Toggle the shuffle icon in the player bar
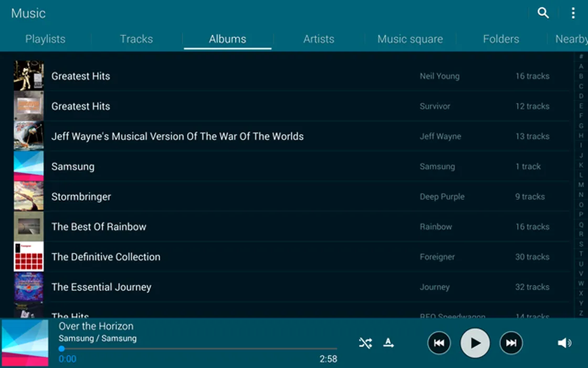Image resolution: width=588 pixels, height=368 pixels. pyautogui.click(x=365, y=343)
